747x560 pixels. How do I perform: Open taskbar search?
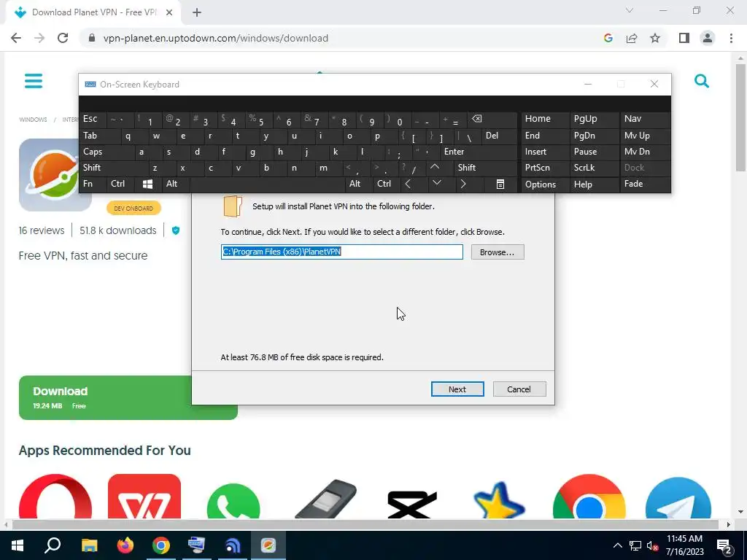(53, 545)
